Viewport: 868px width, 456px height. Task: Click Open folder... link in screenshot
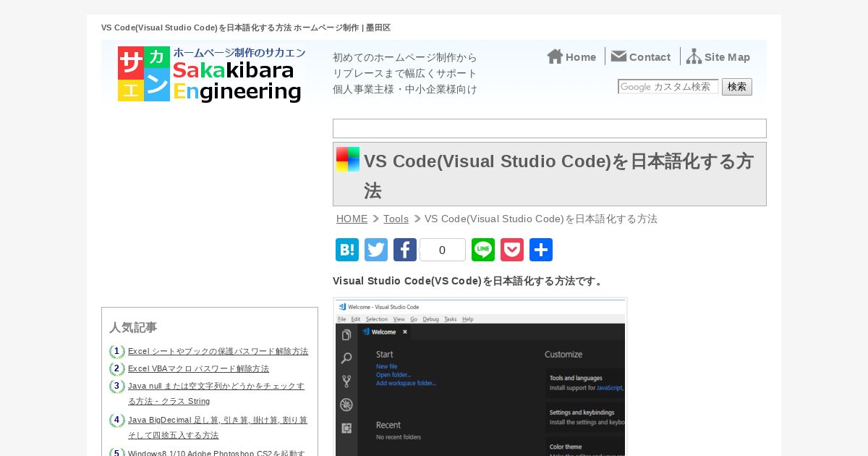click(393, 375)
